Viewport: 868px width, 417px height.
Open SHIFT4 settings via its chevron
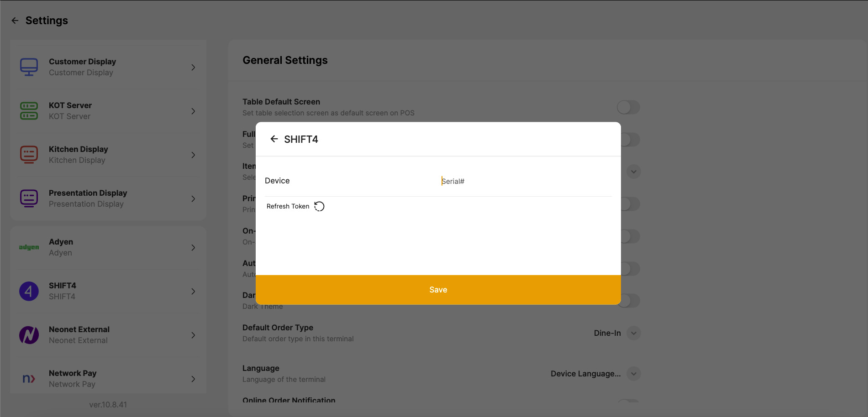click(193, 291)
